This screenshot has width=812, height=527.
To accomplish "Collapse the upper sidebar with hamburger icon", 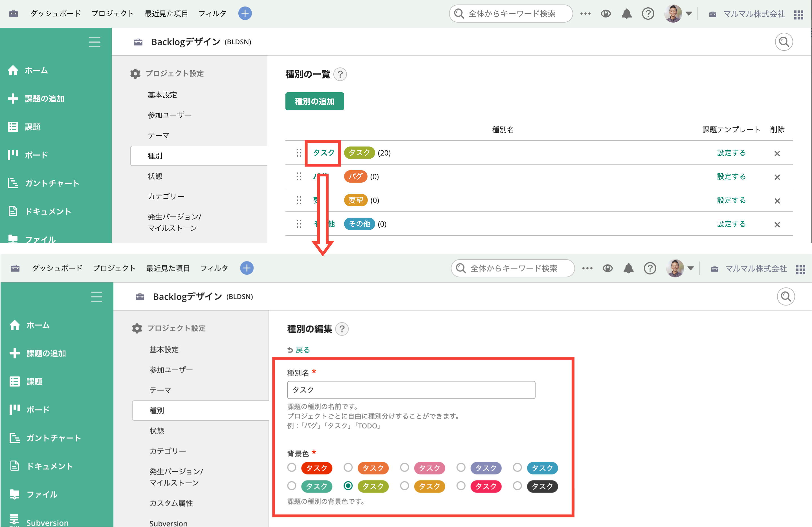I will click(94, 42).
